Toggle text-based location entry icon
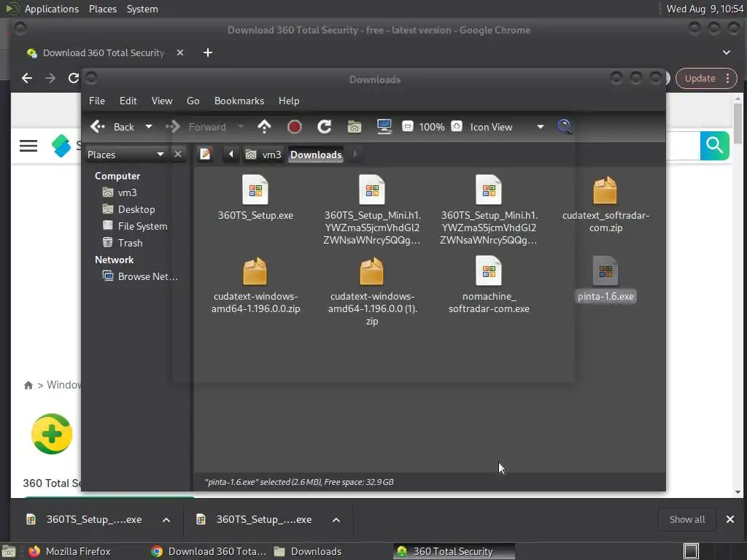 (205, 155)
